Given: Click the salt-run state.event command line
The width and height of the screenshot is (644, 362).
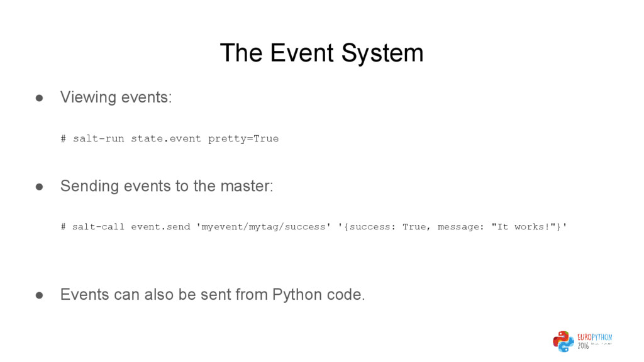Looking at the screenshot, I should click(x=170, y=139).
